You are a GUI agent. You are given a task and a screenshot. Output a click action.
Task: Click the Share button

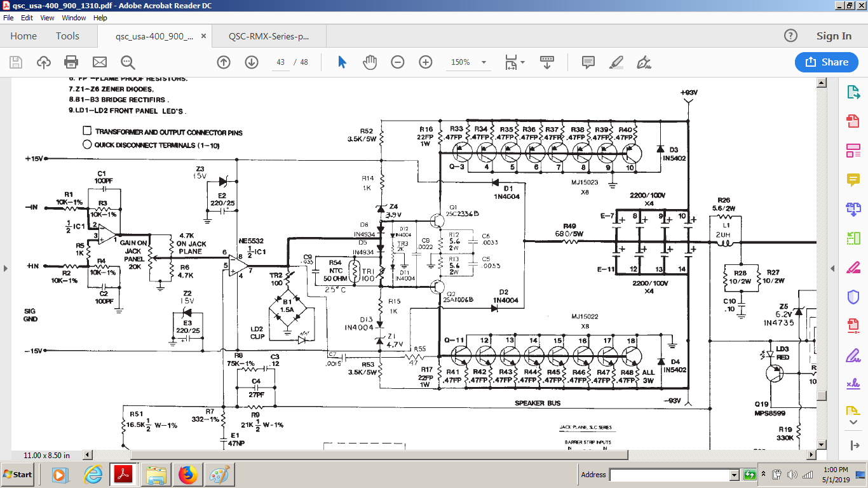pyautogui.click(x=827, y=62)
